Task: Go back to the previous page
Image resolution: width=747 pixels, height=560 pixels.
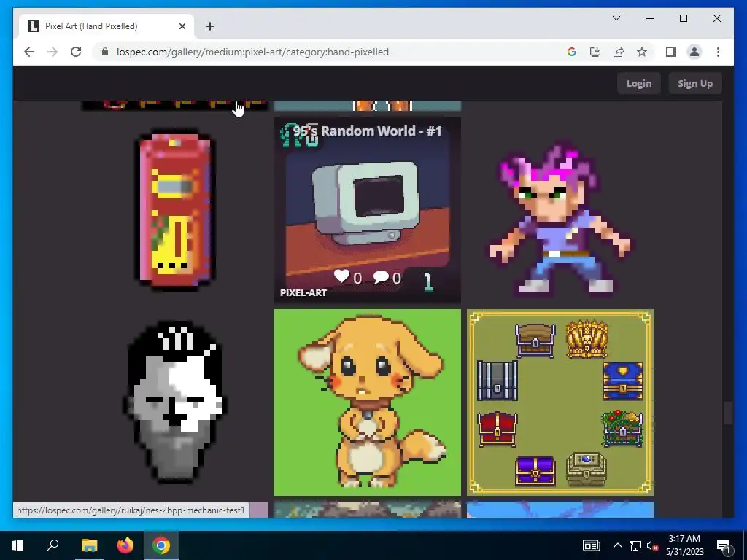Action: point(29,52)
